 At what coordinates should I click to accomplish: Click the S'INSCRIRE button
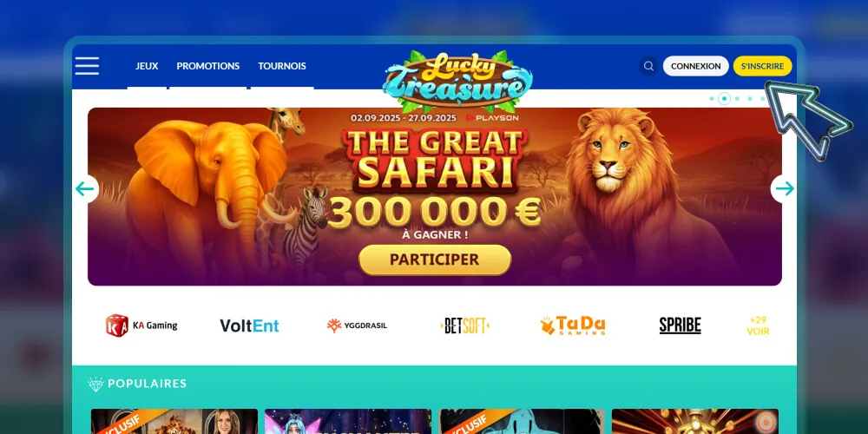point(763,66)
